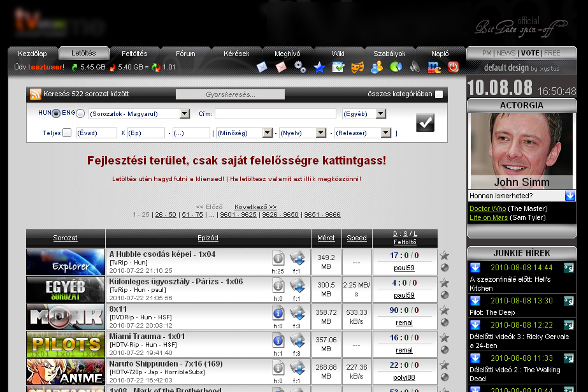Expand the (Minőség) quality dropdown
The width and height of the screenshot is (588, 392).
coord(267,133)
